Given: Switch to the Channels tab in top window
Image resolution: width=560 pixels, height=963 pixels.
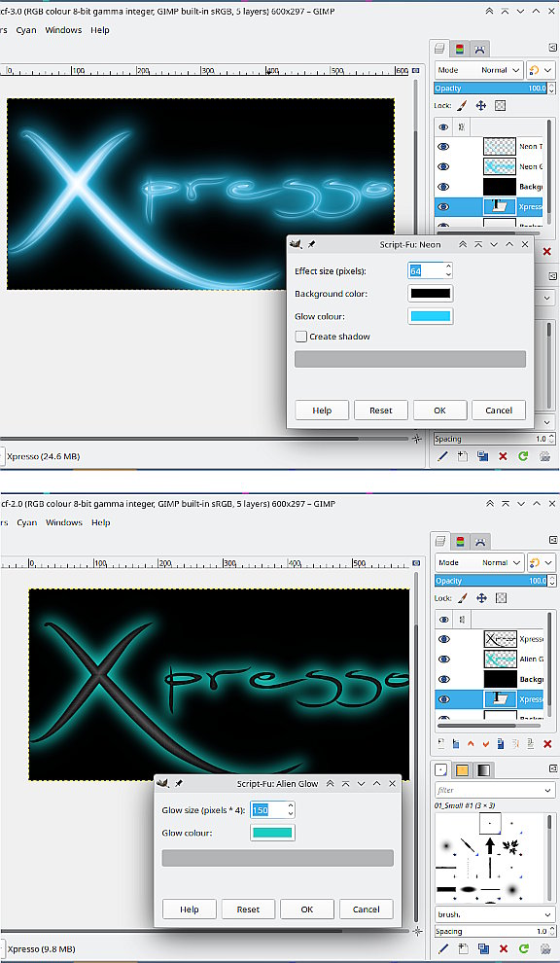Looking at the screenshot, I should [460, 49].
